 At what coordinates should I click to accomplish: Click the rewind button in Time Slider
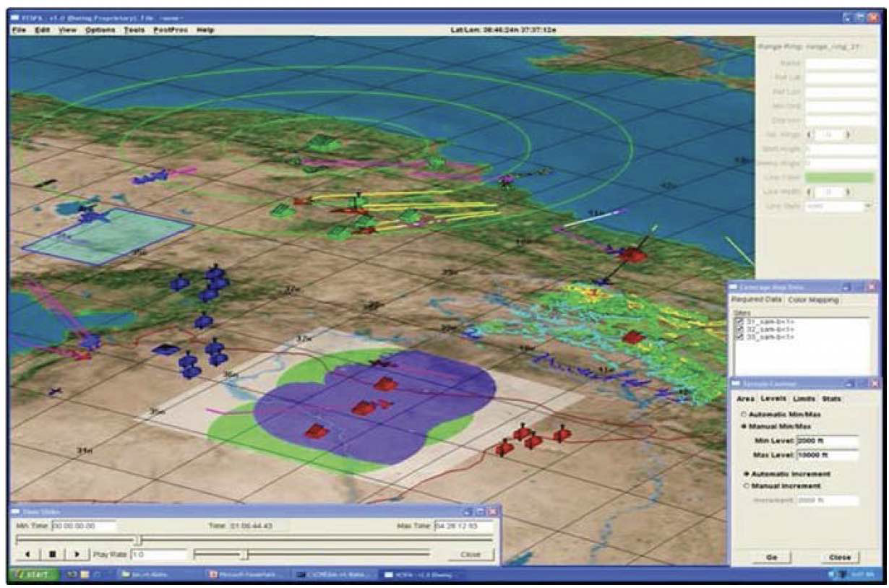27,555
